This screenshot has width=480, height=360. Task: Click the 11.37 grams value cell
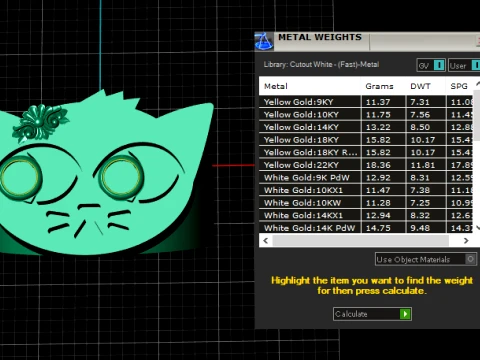click(x=383, y=102)
